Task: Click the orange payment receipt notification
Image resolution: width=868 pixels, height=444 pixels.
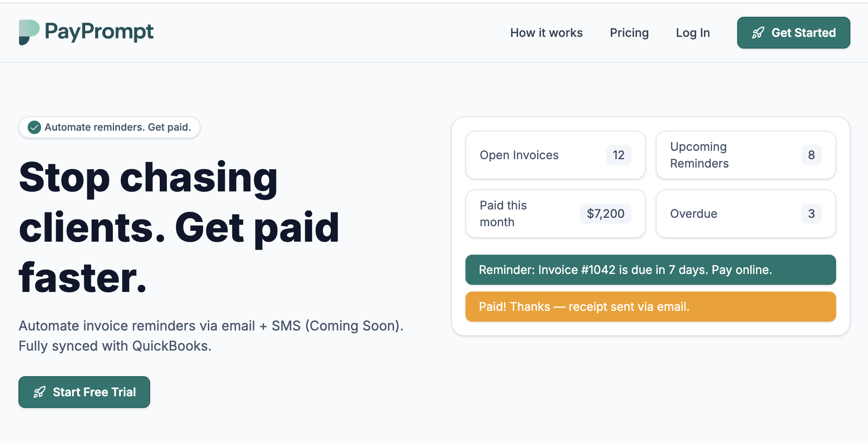Action: click(650, 306)
